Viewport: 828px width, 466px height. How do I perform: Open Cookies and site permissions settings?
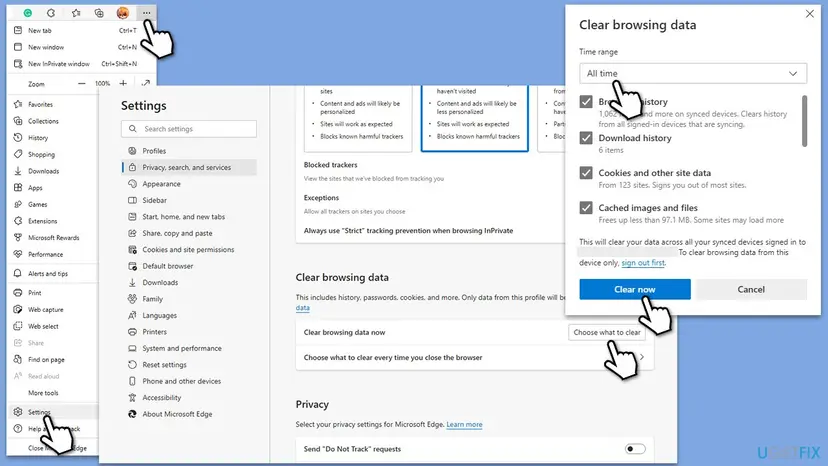(189, 249)
